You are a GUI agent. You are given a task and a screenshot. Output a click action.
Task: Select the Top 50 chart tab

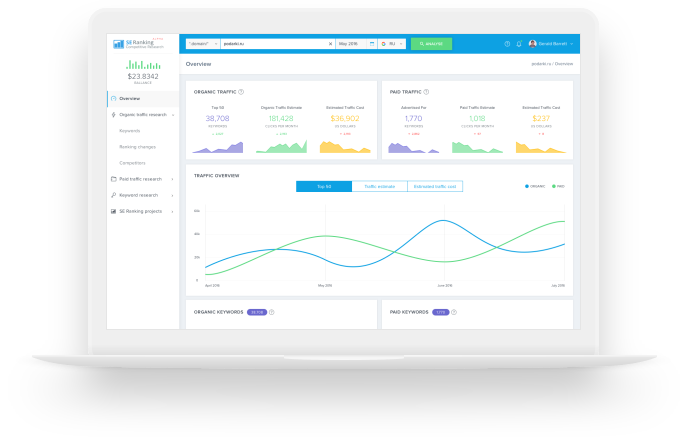click(x=324, y=187)
